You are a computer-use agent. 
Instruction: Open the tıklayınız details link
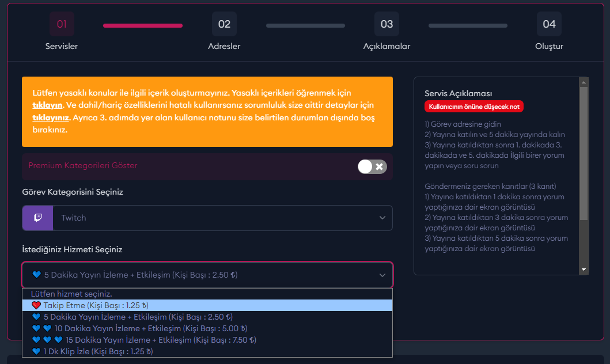[x=51, y=118]
